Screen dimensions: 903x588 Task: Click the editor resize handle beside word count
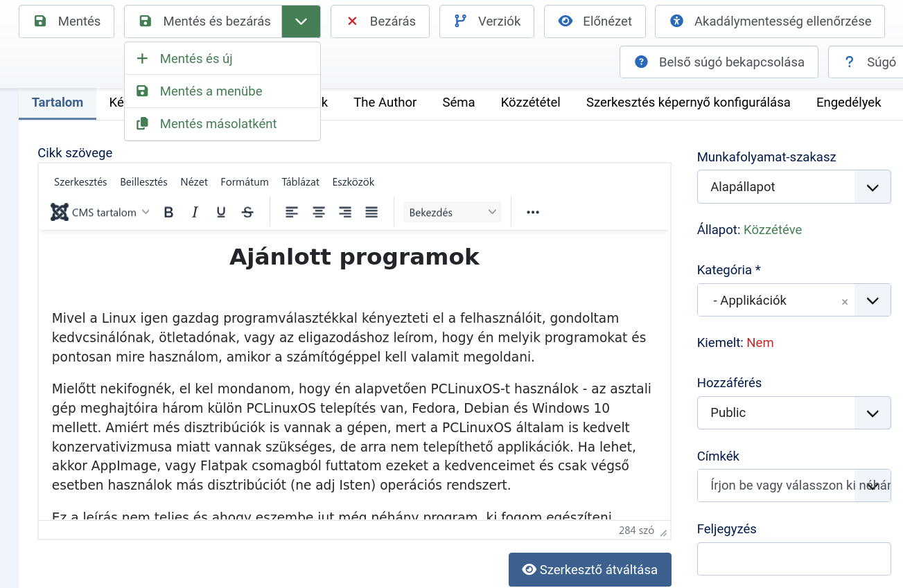tap(664, 532)
